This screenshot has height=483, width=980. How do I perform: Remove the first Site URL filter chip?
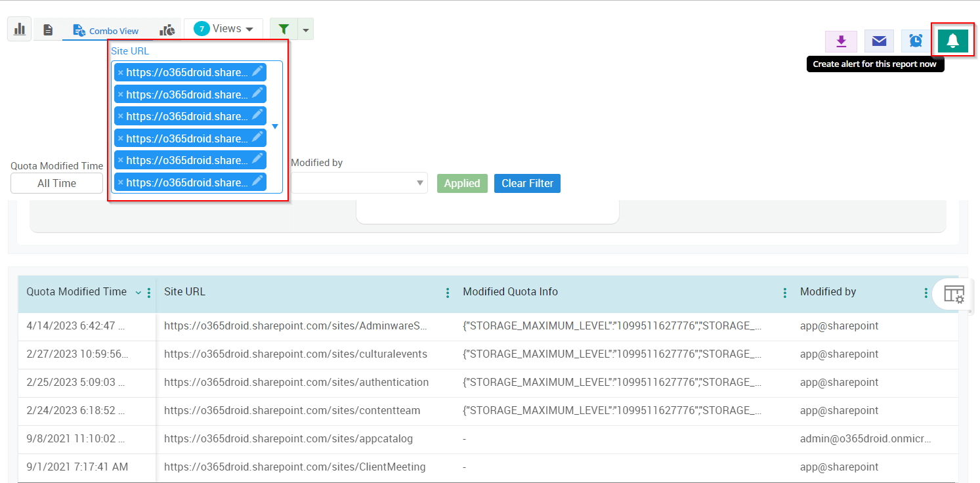(120, 73)
